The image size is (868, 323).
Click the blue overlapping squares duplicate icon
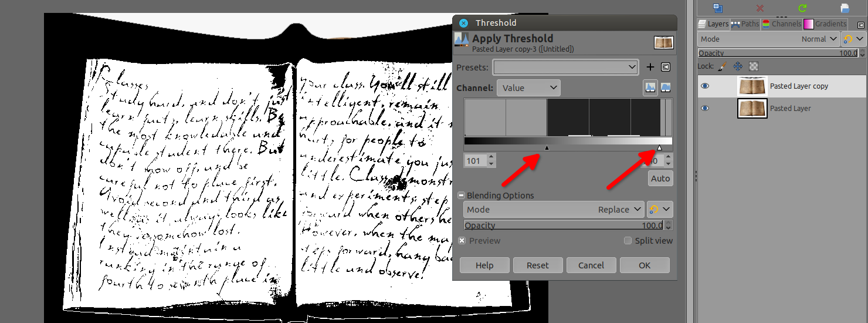pos(717,8)
